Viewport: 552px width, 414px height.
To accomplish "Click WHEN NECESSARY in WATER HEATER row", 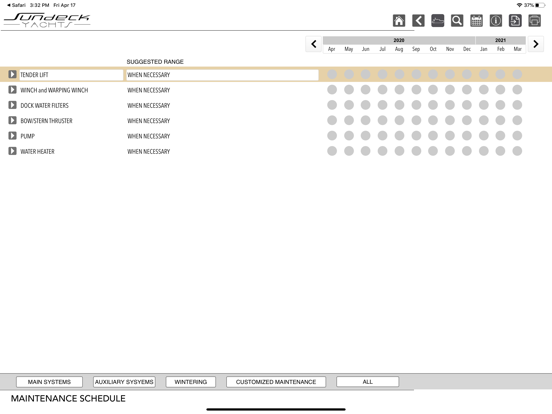I will click(x=149, y=152).
